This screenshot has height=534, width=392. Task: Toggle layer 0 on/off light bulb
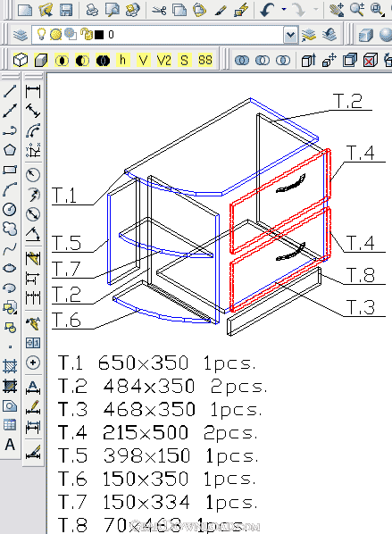[41, 34]
